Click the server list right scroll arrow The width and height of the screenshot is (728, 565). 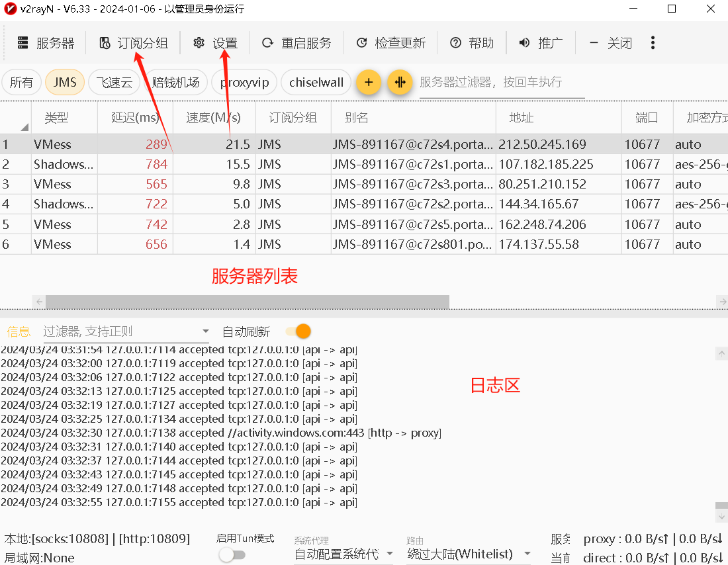pyautogui.click(x=723, y=302)
